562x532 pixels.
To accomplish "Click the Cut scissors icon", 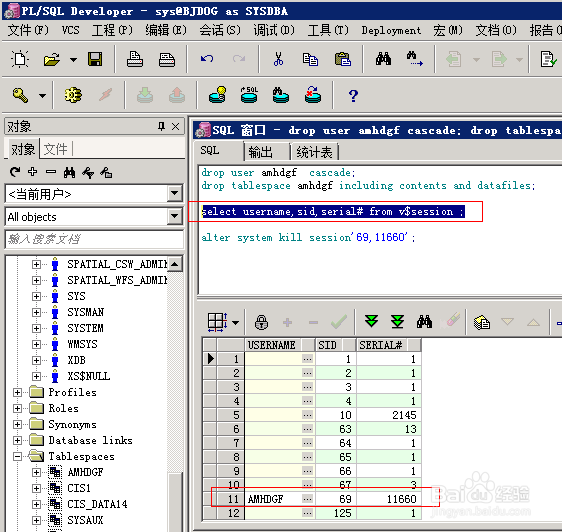I will point(278,59).
